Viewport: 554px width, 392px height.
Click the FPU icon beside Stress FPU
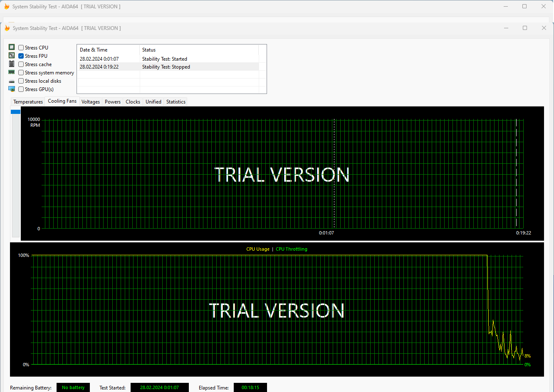[x=12, y=56]
